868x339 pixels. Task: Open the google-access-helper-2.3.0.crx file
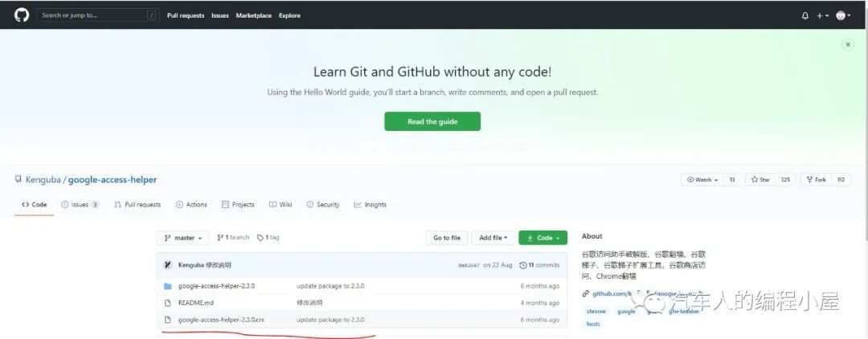tap(222, 320)
